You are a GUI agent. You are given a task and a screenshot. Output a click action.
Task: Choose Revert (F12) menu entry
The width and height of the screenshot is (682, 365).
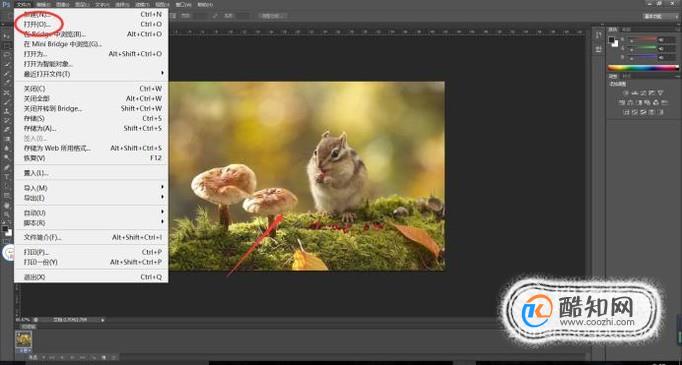pos(91,158)
